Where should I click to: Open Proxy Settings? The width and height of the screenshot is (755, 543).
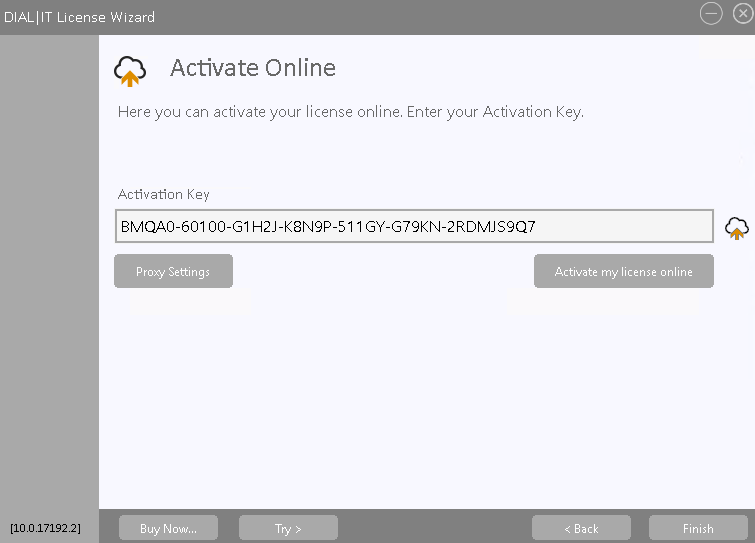pos(173,272)
